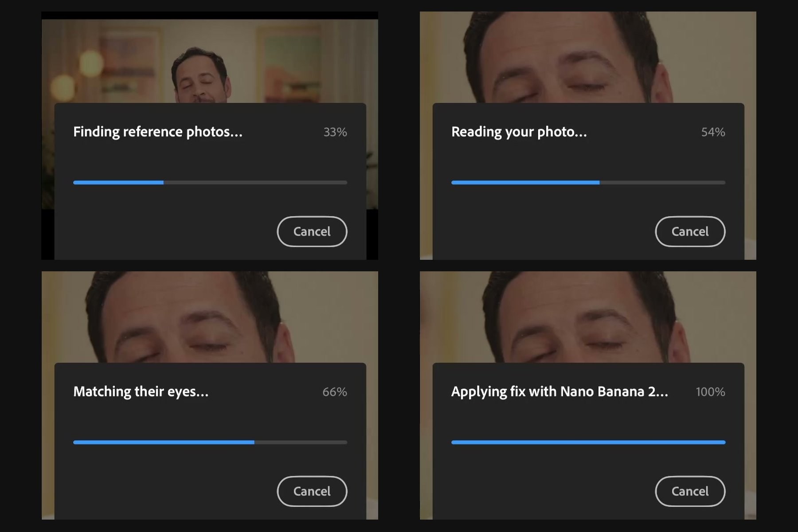Screen dimensions: 798x532
Task: Click the progress bar at 66%
Action: (x=210, y=442)
